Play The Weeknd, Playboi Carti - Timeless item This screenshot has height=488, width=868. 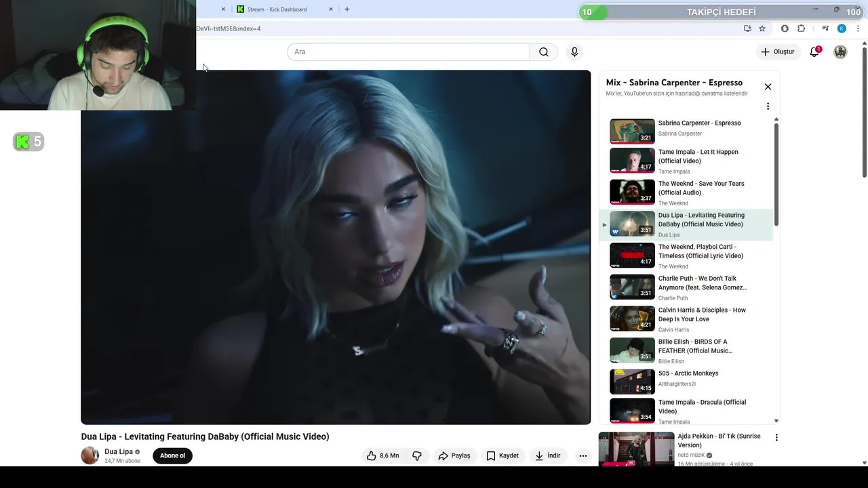coord(686,256)
